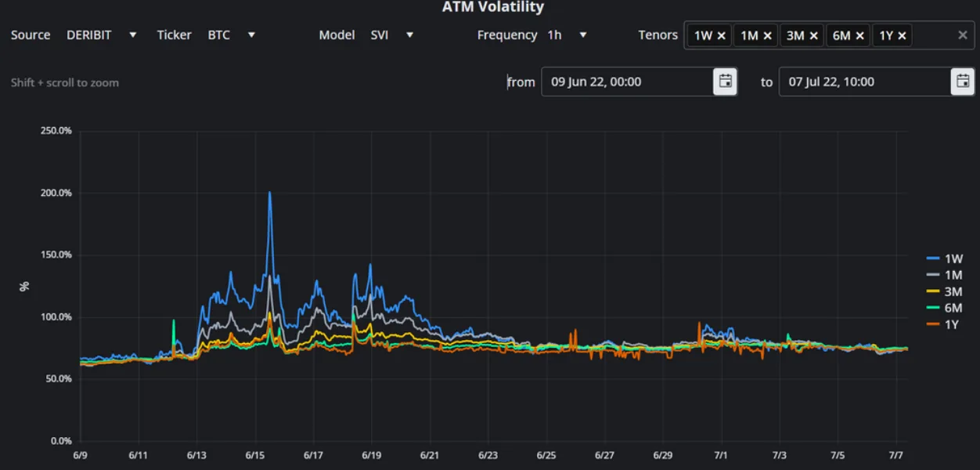
Task: Click the % y-axis title
Action: click(24, 287)
